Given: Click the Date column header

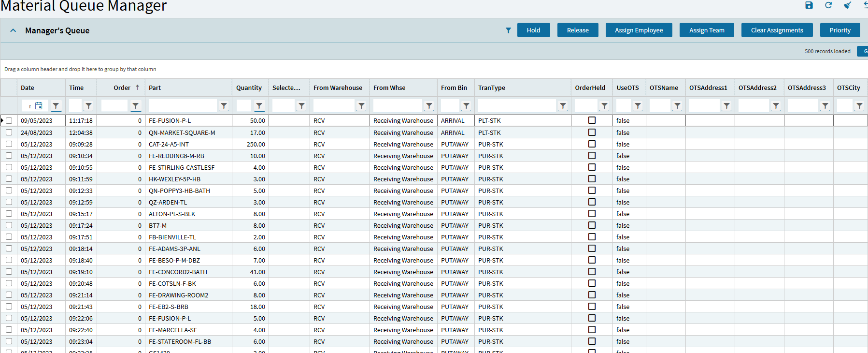Looking at the screenshot, I should [x=28, y=88].
